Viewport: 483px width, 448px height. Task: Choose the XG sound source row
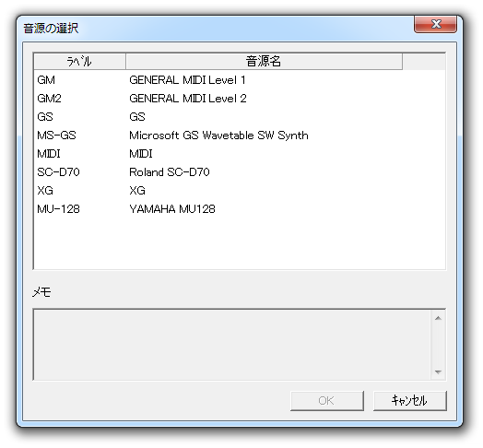[239, 191]
